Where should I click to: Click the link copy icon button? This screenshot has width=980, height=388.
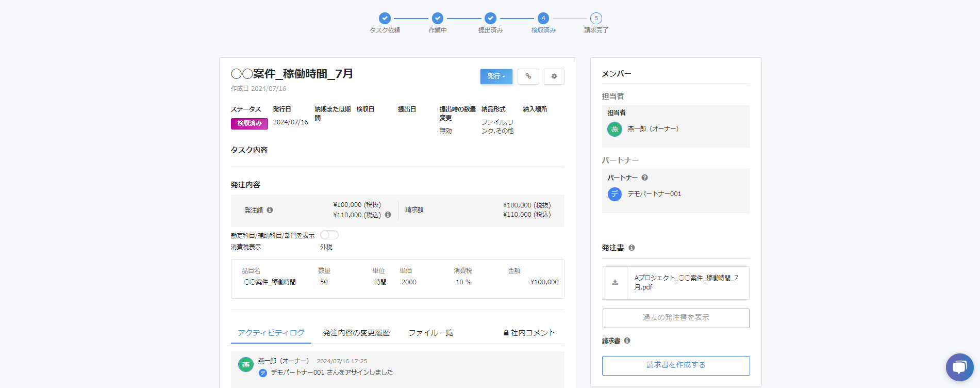pyautogui.click(x=528, y=76)
